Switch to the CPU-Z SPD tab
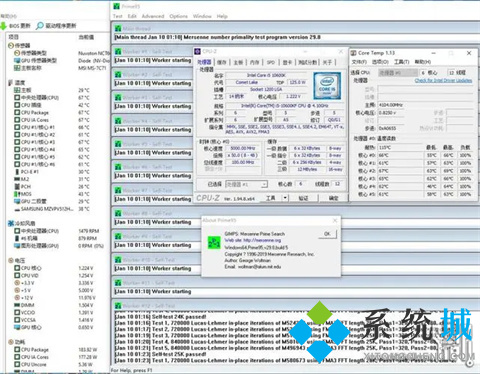Image resolution: width=480 pixels, height=374 pixels. (271, 62)
